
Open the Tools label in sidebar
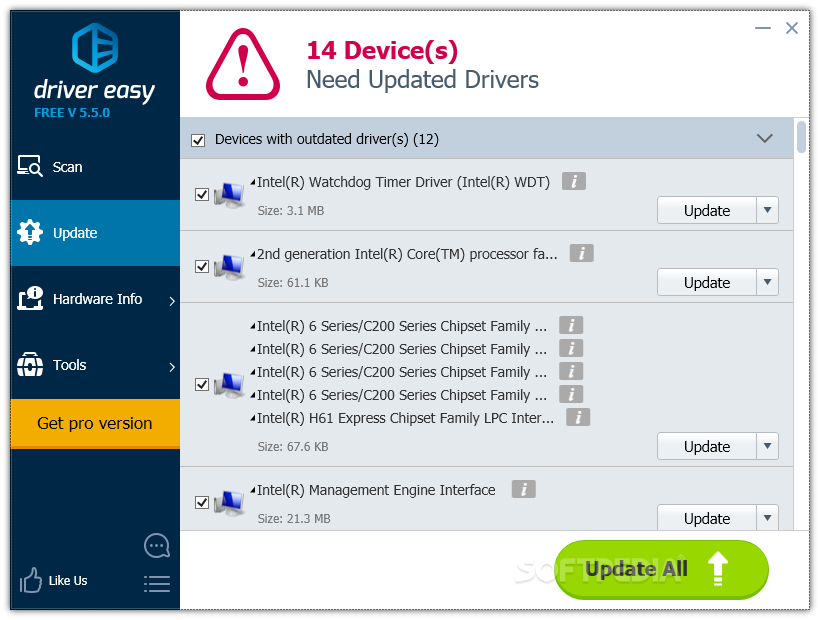pos(70,365)
